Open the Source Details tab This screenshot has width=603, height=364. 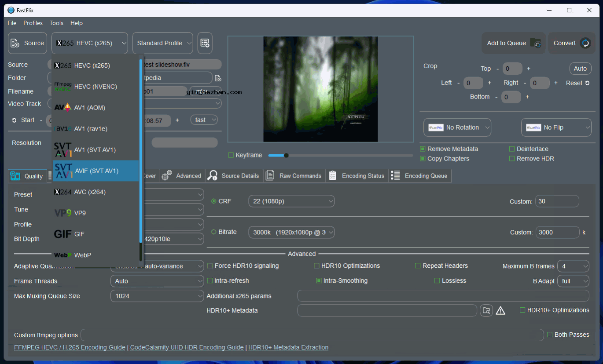(x=234, y=176)
